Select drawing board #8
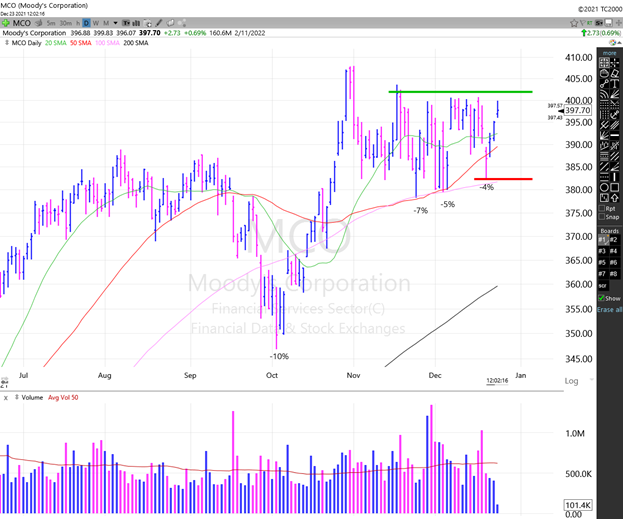 614,274
